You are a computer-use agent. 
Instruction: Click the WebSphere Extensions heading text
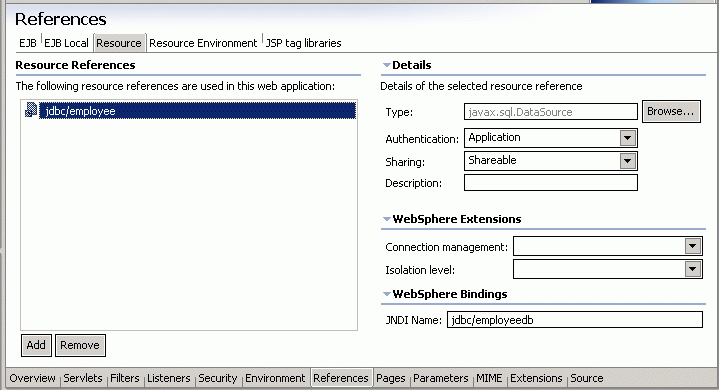[457, 219]
